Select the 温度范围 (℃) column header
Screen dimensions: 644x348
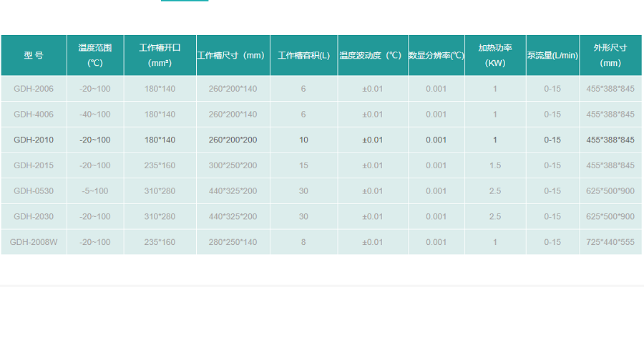tap(95, 55)
